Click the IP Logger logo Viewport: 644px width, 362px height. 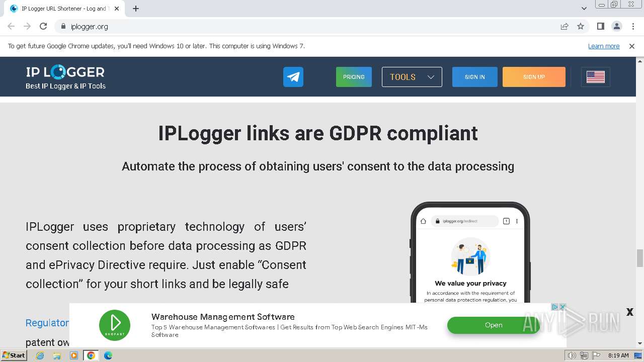(x=65, y=72)
